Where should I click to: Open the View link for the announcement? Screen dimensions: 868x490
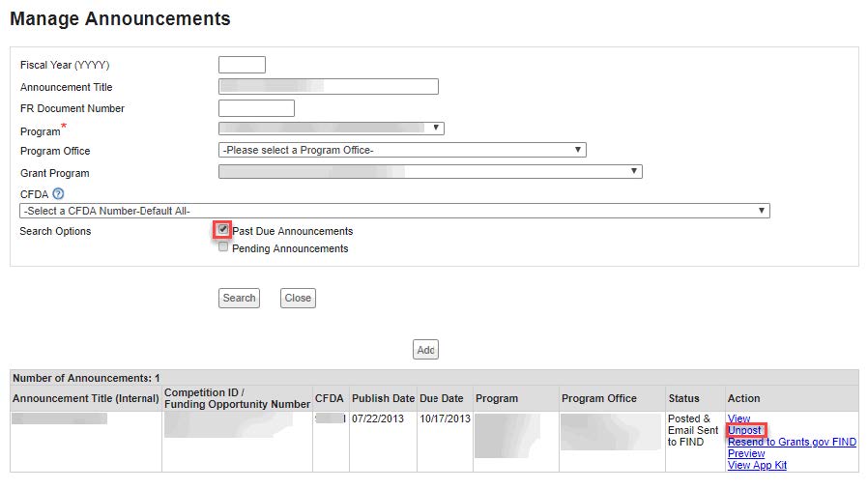pyautogui.click(x=738, y=419)
